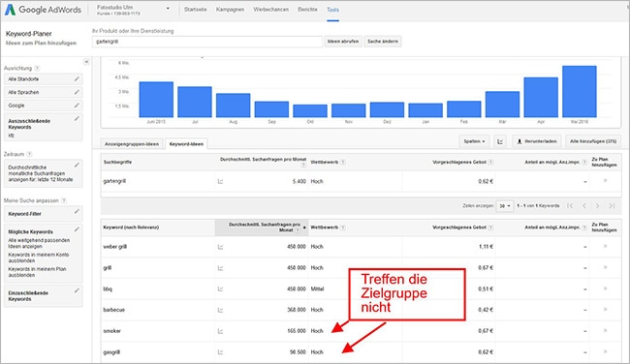The height and width of the screenshot is (364, 630).
Task: Edit Mögliche Keywords pencil icon
Action: 77,229
